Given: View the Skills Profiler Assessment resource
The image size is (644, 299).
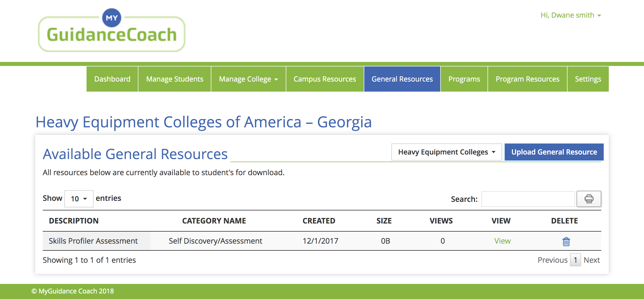Looking at the screenshot, I should click(502, 241).
